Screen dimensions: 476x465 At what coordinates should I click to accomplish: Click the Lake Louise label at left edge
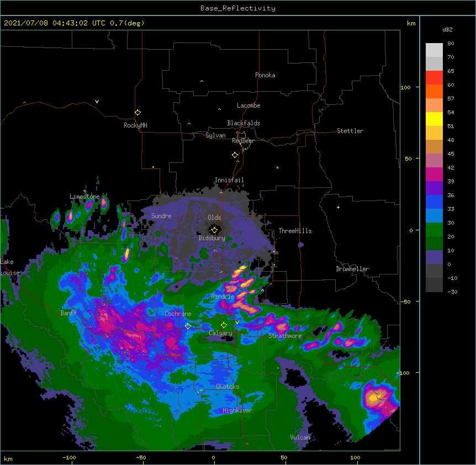coord(9,267)
